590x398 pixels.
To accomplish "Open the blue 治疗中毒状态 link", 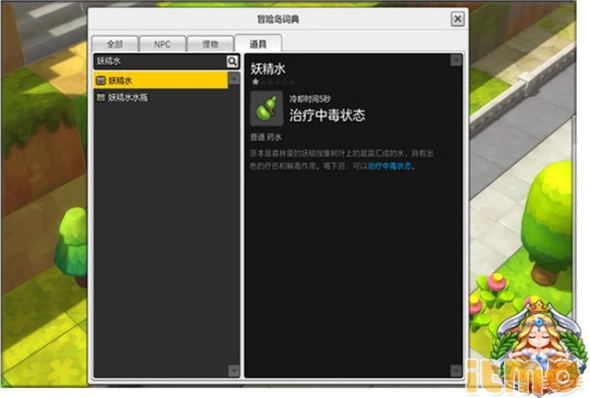I will pos(389,166).
